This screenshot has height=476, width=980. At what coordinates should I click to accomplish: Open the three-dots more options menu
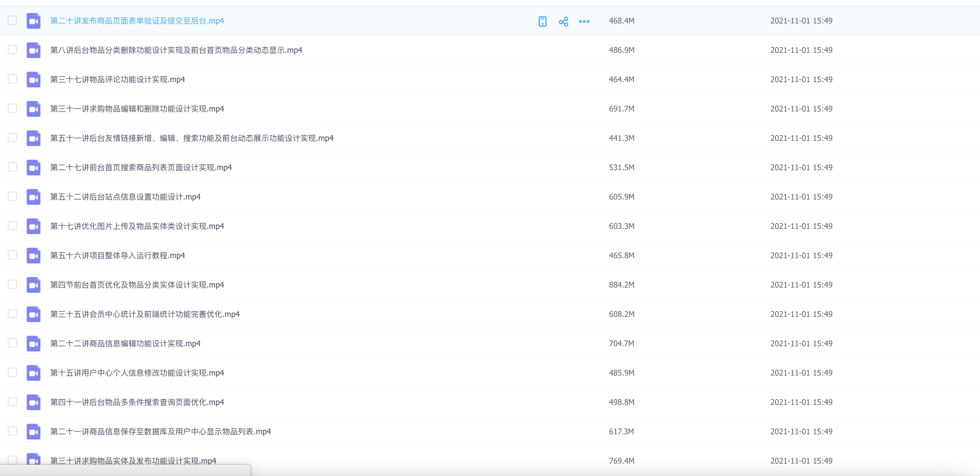tap(584, 21)
